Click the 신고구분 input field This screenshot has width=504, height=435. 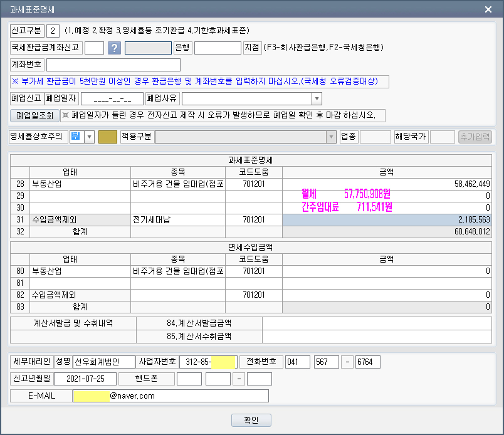[53, 31]
